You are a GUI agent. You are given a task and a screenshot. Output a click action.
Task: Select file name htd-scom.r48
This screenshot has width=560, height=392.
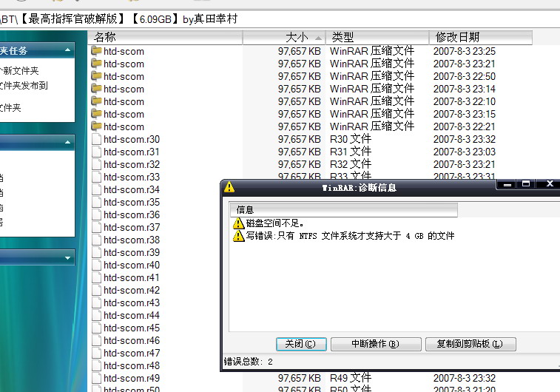[132, 365]
